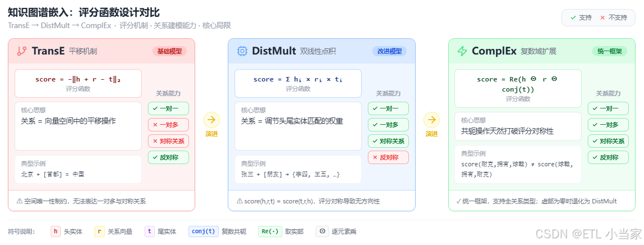Click ComplEx's 一对多 capability tag
Viewport: 644px width, 245px height.
click(608, 125)
